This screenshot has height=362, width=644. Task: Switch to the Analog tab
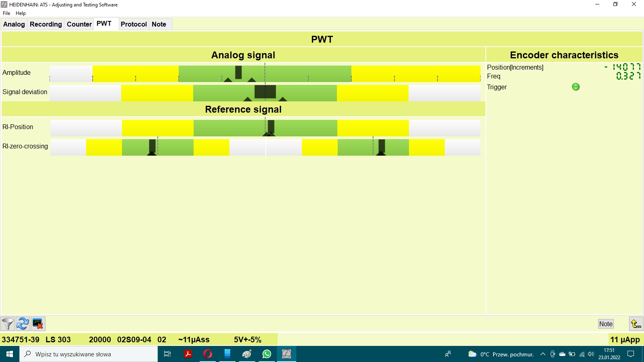(14, 24)
